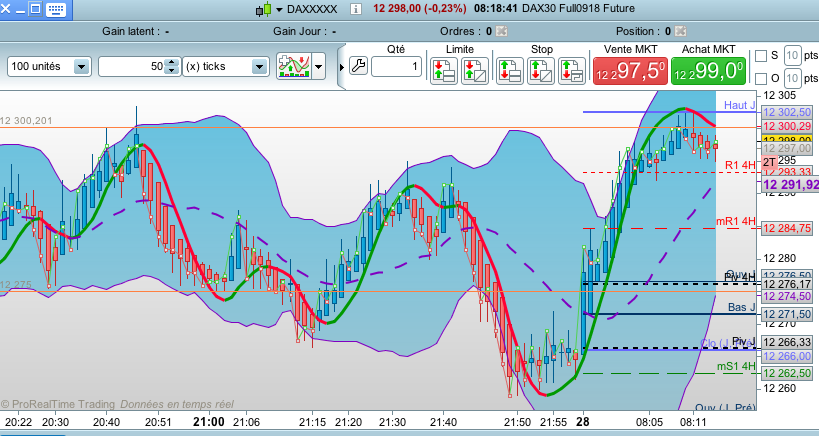
Task: Click the first Stop order icon
Action: coord(510,70)
